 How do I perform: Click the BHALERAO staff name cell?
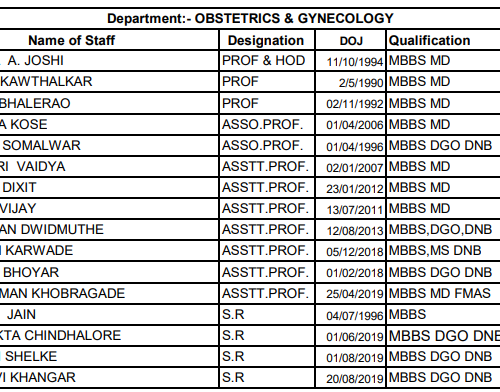[109, 103]
